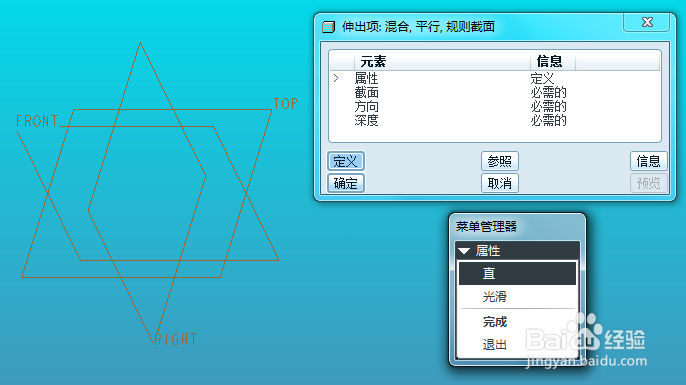The width and height of the screenshot is (686, 385).
Task: Close the 伸出项 dialog window
Action: tap(647, 22)
